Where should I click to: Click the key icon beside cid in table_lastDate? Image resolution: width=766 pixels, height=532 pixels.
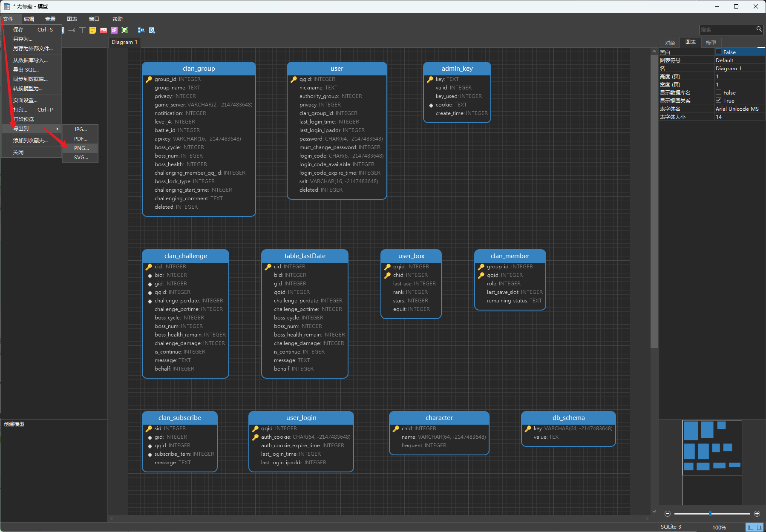(x=268, y=267)
